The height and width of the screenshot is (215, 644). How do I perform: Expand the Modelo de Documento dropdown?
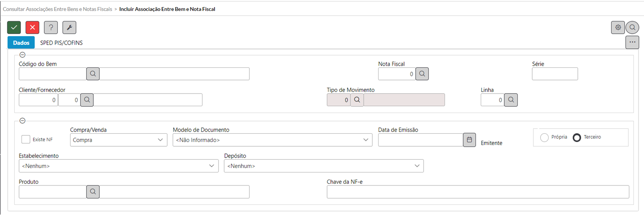pos(273,140)
